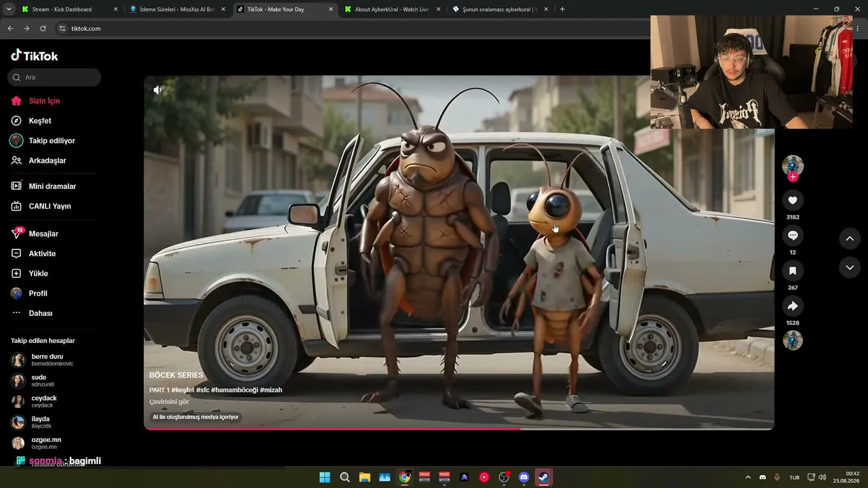Open the #mizah hashtag
868x488 pixels.
271,390
